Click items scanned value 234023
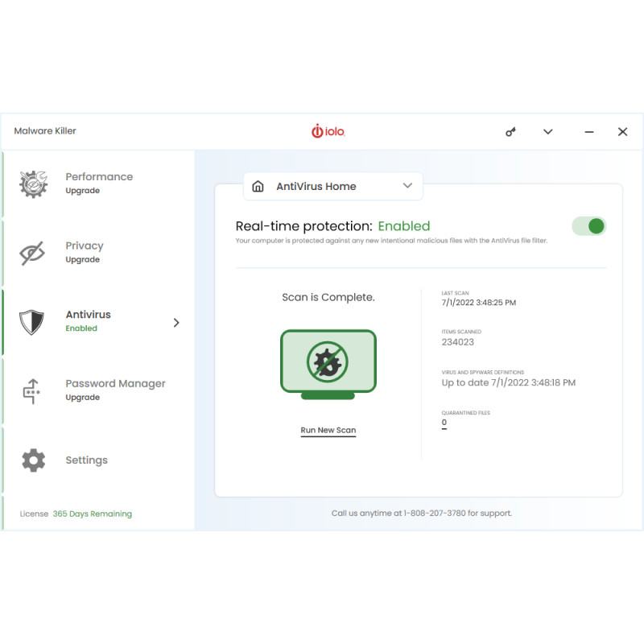Image resolution: width=644 pixels, height=644 pixels. pyautogui.click(x=457, y=342)
